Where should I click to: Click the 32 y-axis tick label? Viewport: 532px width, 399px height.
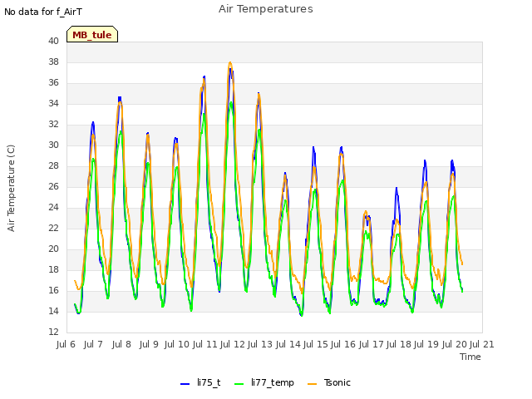point(53,124)
